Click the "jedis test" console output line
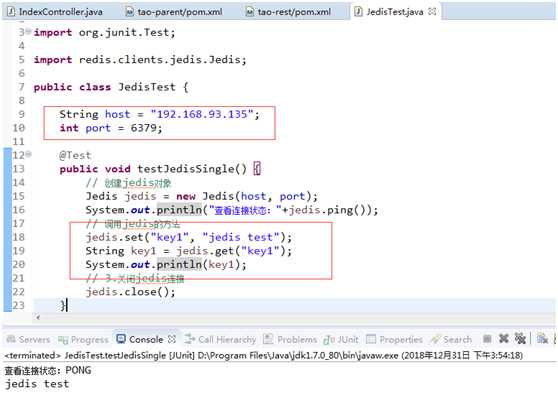558x405 pixels. pos(37,384)
